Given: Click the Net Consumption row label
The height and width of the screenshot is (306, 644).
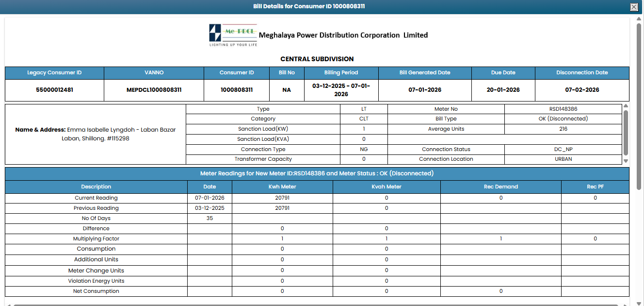Looking at the screenshot, I should [x=96, y=291].
